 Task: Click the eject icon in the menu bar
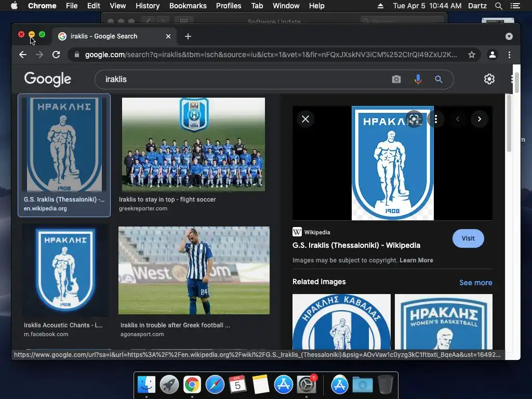tap(380, 6)
